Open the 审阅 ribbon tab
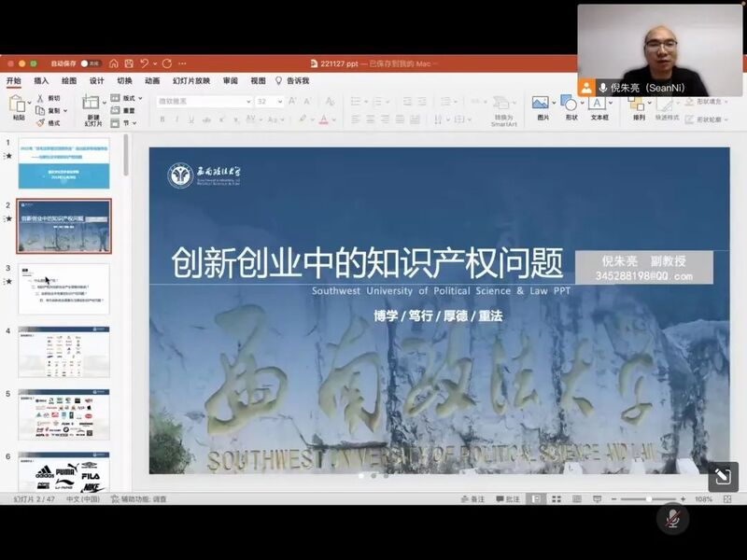The image size is (747, 560). pyautogui.click(x=231, y=80)
